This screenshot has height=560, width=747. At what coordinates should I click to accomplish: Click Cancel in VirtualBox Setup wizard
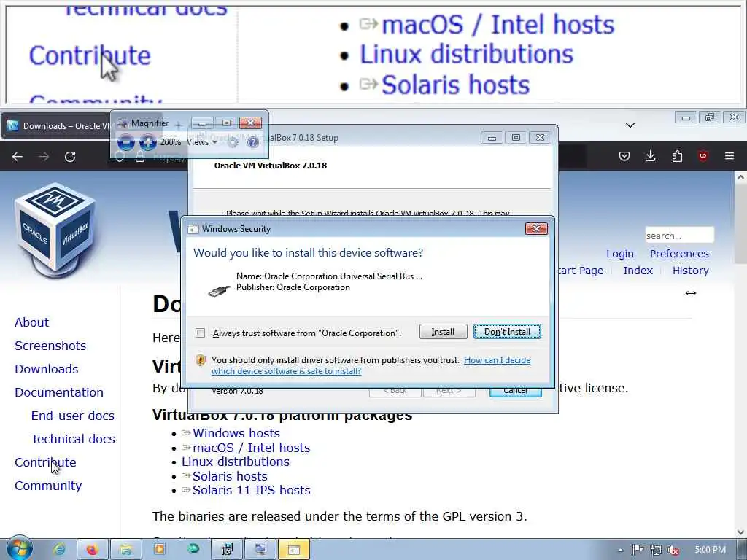515,392
